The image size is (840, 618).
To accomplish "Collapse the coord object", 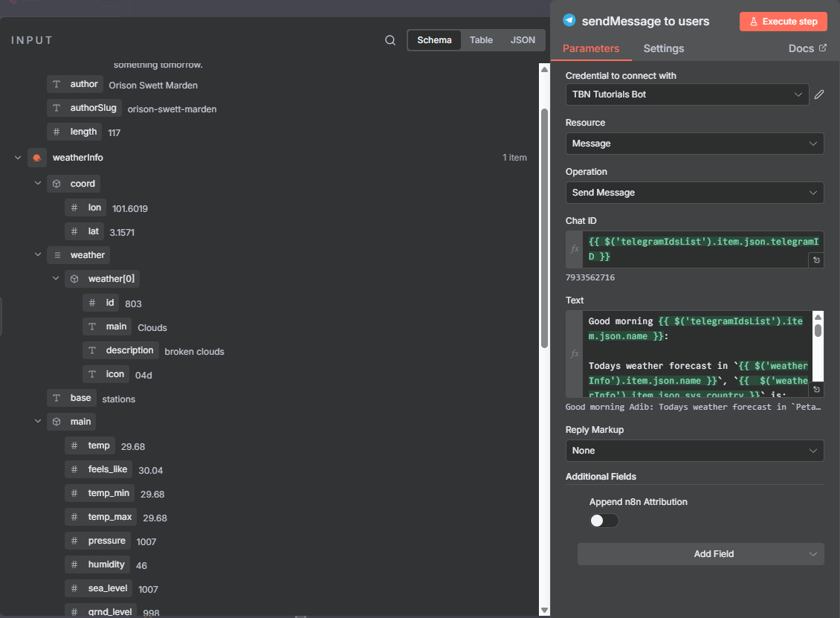I will [38, 183].
